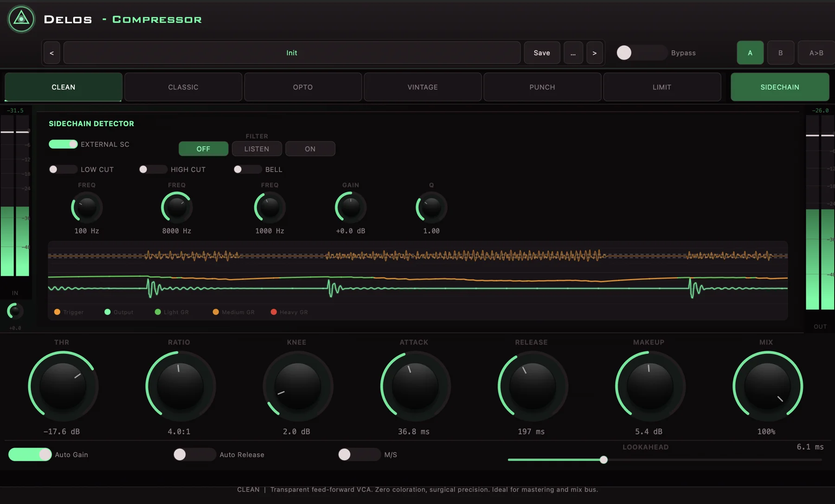Click the 5.4 dB makeup value
Viewport: 835px width, 504px height.
[x=649, y=432]
